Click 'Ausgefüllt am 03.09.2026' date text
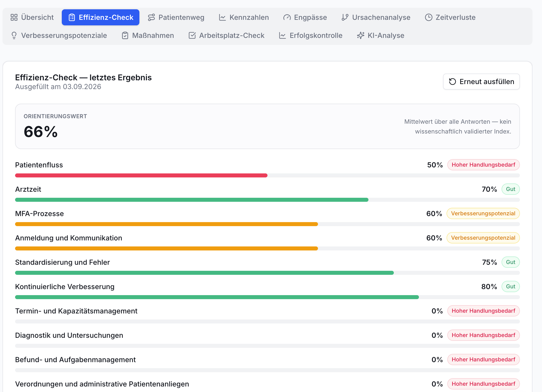The image size is (542, 392). (x=58, y=87)
